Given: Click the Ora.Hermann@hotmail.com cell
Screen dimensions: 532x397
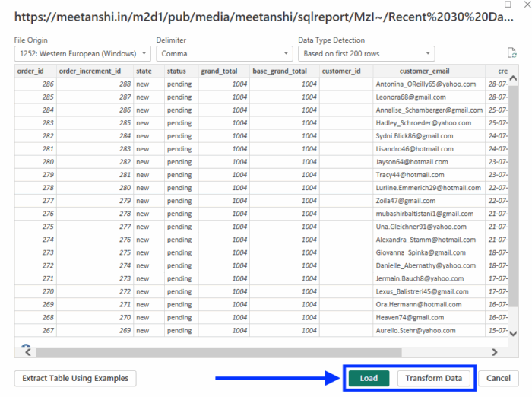Looking at the screenshot, I should 429,304.
